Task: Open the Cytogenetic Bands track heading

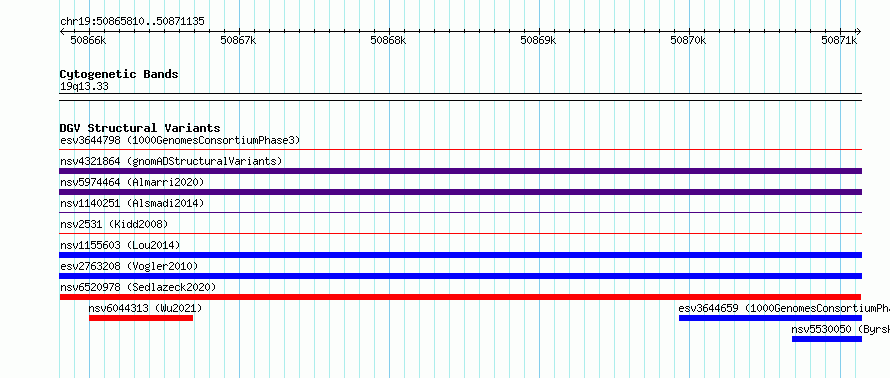Action: 119,74
